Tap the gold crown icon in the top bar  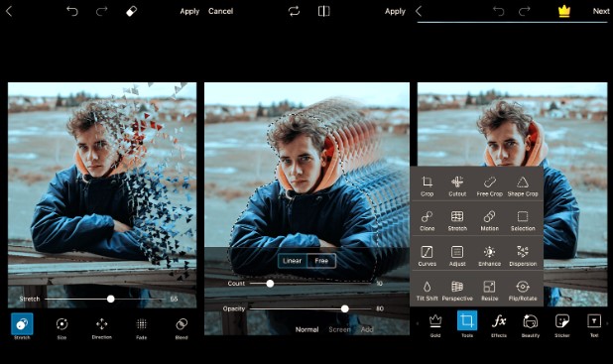[x=563, y=11]
